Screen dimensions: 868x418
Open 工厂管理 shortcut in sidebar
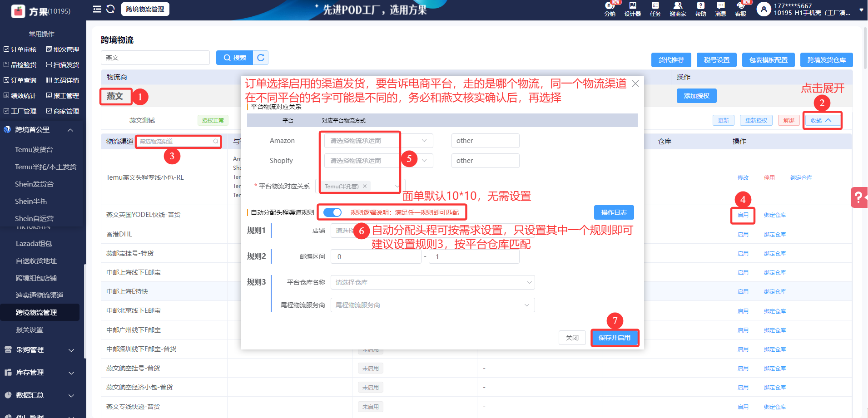click(x=20, y=111)
